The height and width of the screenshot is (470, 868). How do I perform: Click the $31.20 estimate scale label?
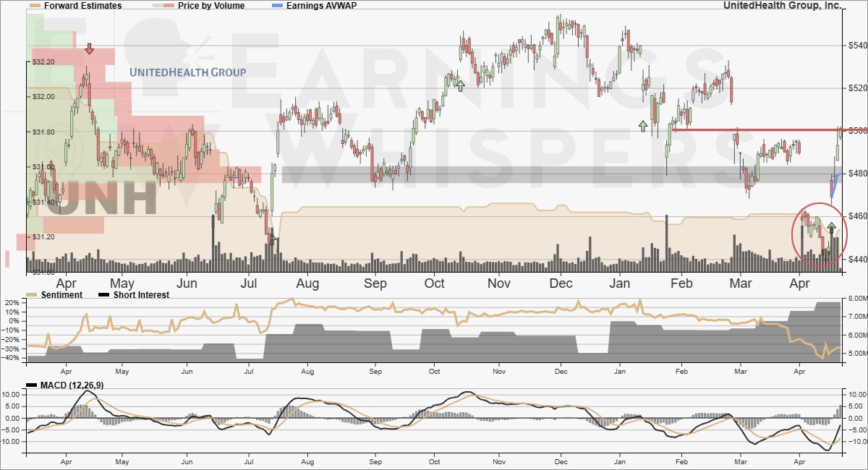(43, 236)
